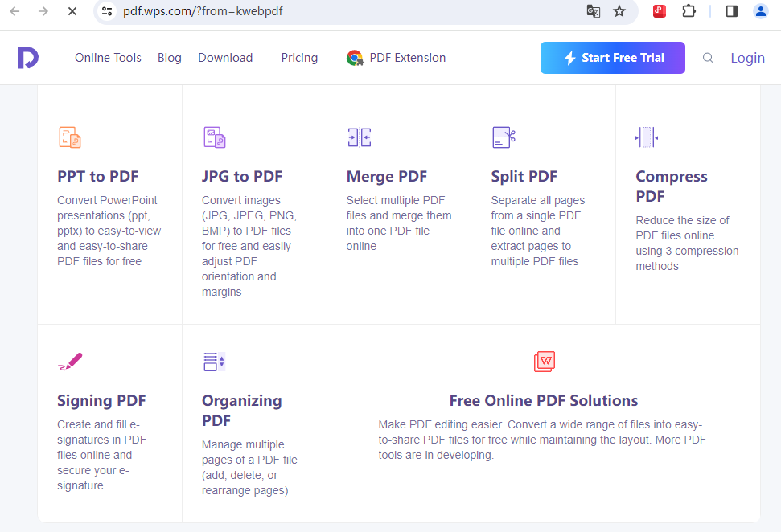Click the Start Free Trial button
This screenshot has width=781, height=532.
[x=613, y=58]
